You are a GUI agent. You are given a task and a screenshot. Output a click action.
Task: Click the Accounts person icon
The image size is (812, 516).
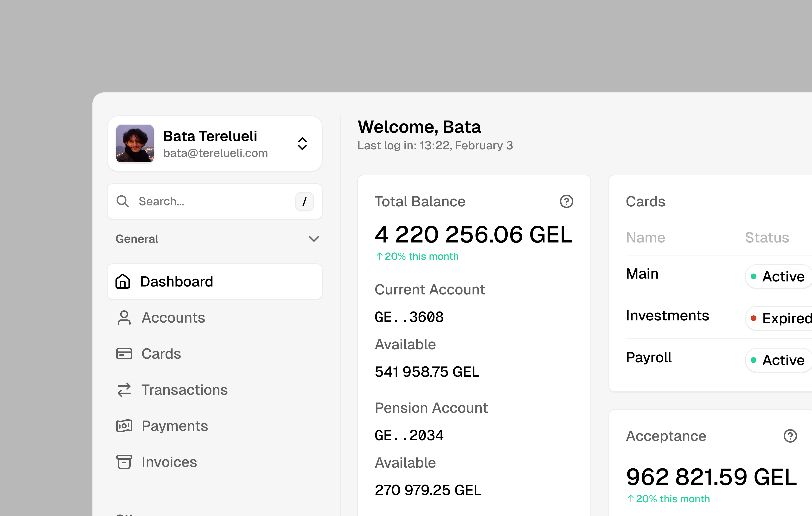[x=124, y=318]
